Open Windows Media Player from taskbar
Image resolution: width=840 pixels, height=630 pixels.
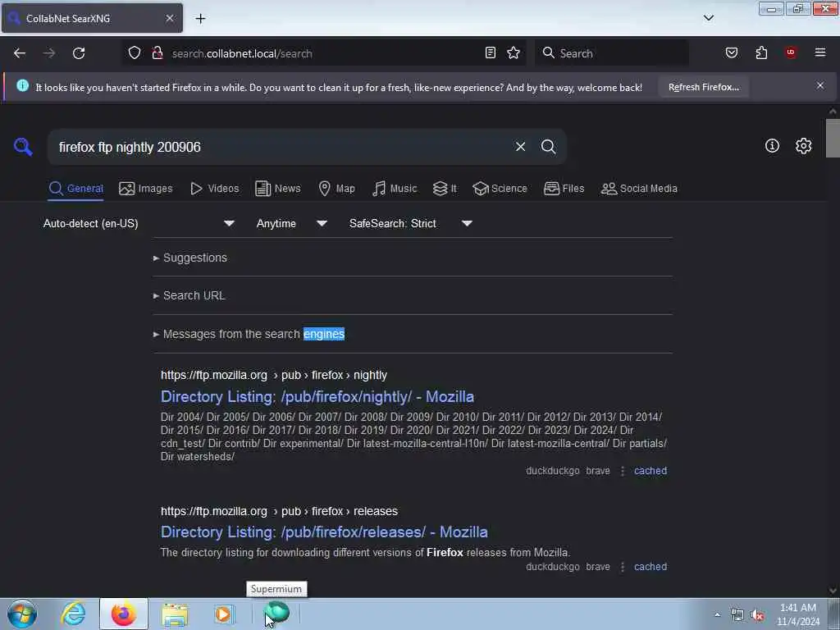coord(224,614)
